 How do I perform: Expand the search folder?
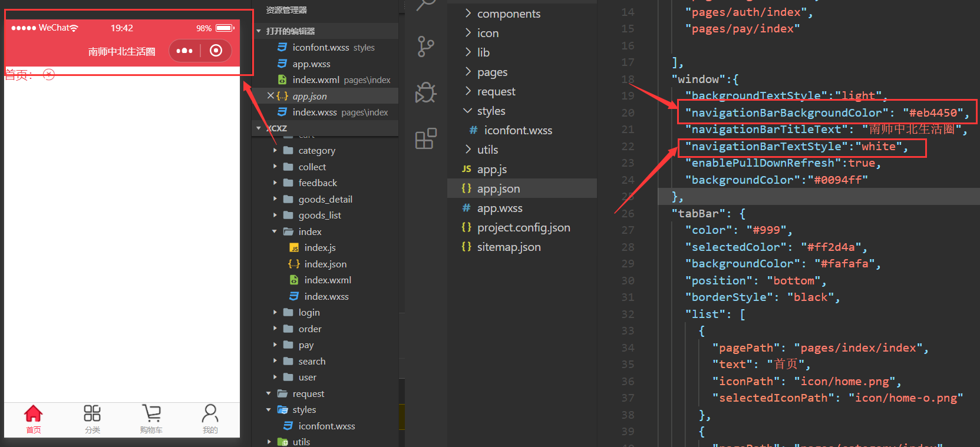[275, 361]
